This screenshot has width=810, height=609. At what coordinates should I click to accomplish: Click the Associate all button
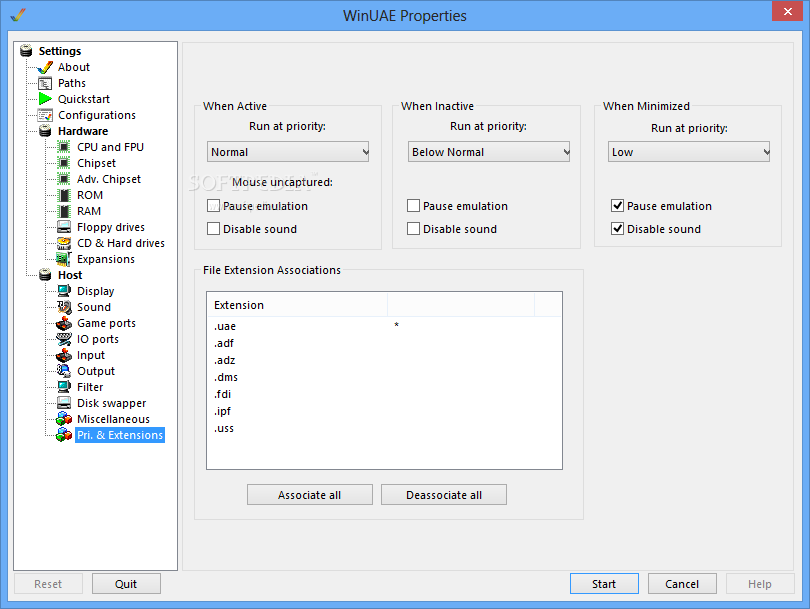pos(309,495)
